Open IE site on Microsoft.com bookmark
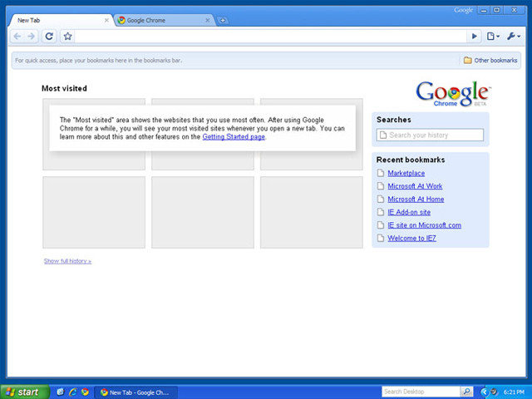Image resolution: width=532 pixels, height=399 pixels. 425,225
